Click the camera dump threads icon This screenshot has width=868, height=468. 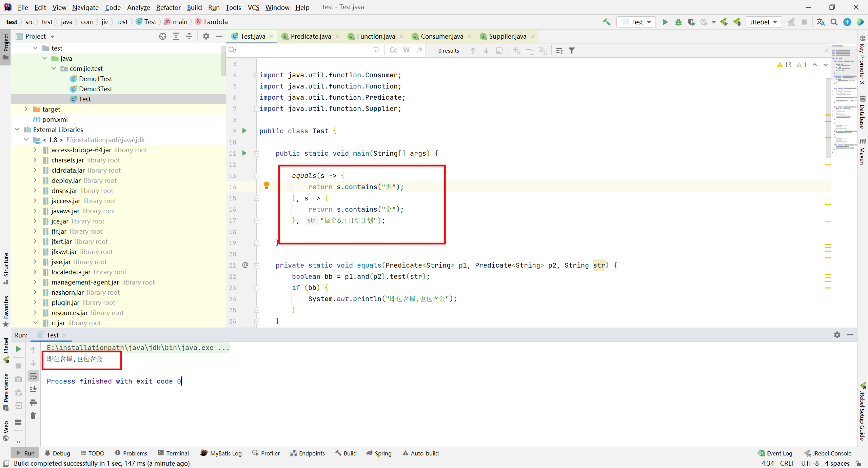tap(19, 379)
